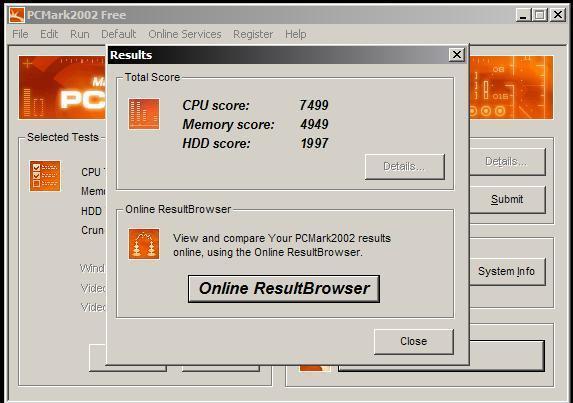Click the 'HDD score:' label
Image resolution: width=573 pixels, height=403 pixels.
click(216, 144)
